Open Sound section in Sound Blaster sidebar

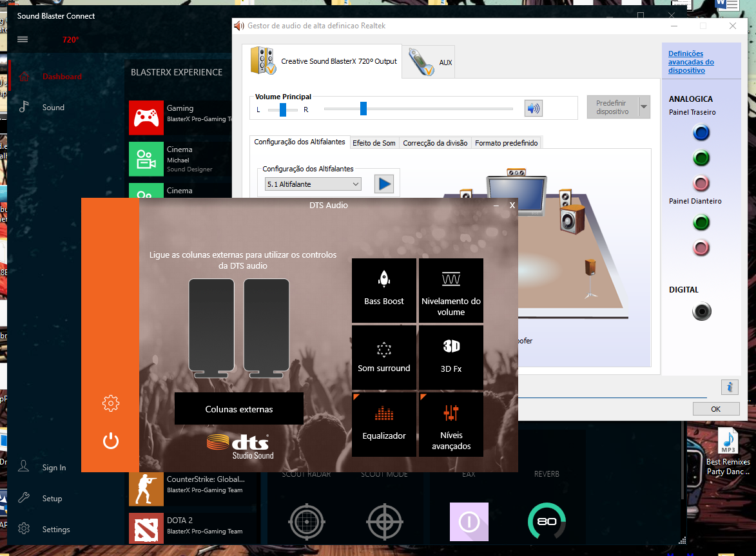click(x=53, y=108)
